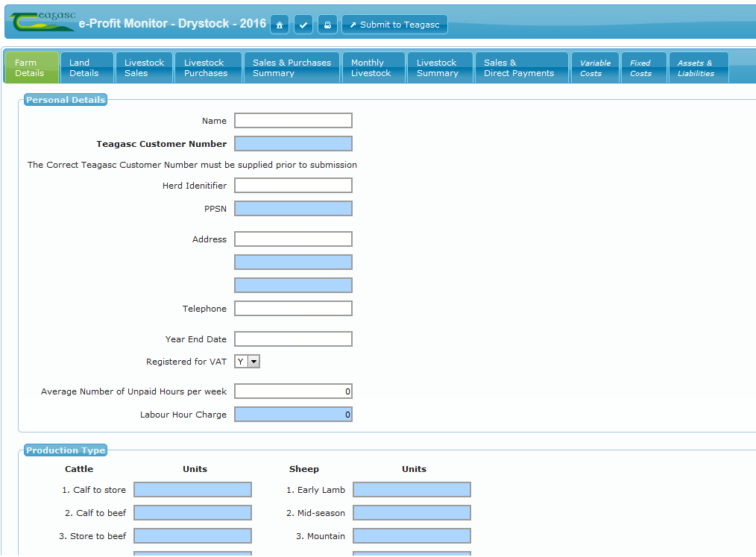Viewport: 756px width, 557px height.
Task: Open the Farm Details tab
Action: tap(31, 68)
